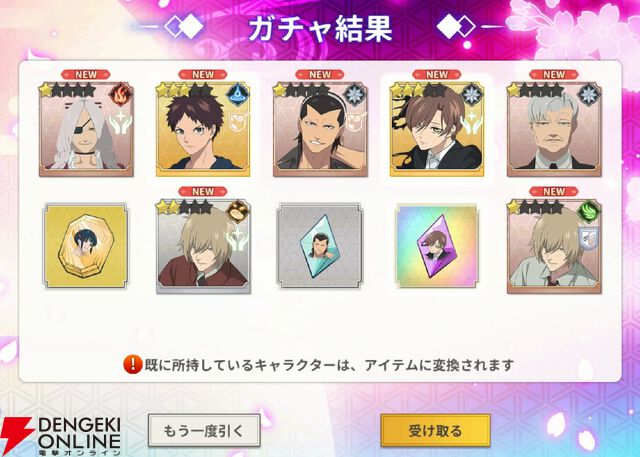Click the shield role icon on bottom-right card

(x=589, y=239)
